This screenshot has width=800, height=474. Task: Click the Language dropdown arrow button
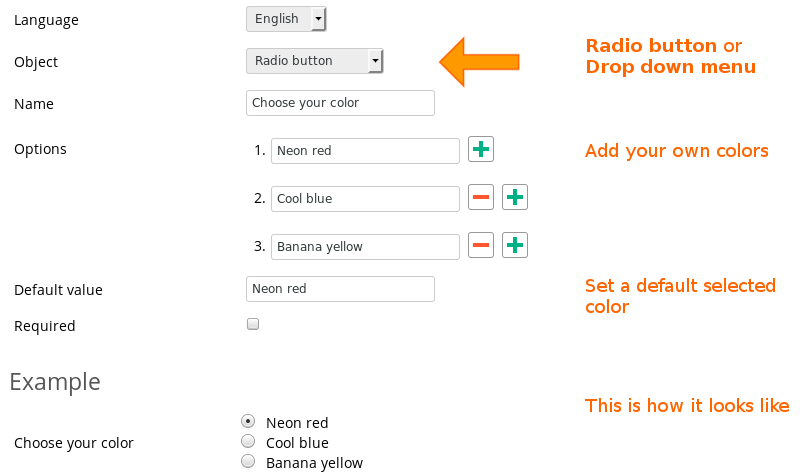(x=318, y=19)
